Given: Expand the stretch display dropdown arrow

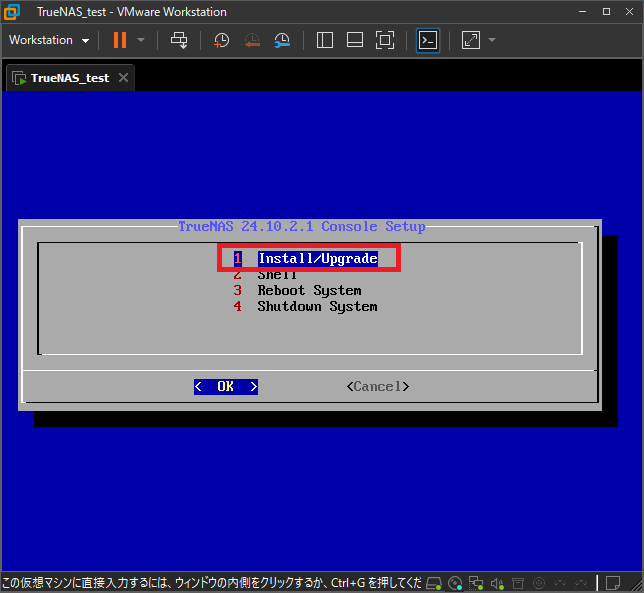Looking at the screenshot, I should (492, 40).
